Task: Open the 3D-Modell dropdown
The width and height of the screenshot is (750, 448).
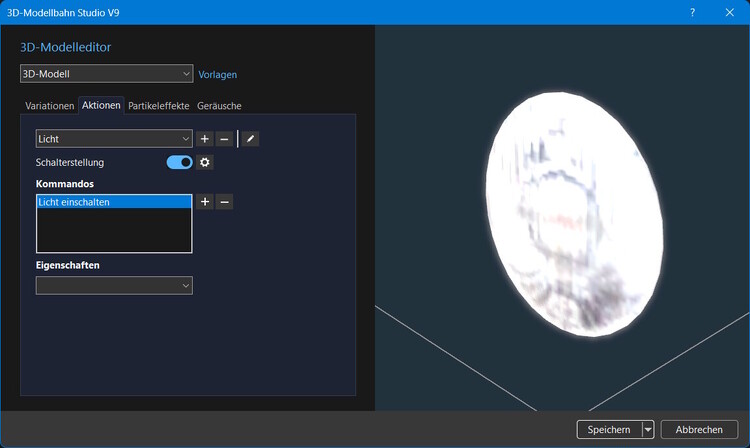Action: (107, 74)
